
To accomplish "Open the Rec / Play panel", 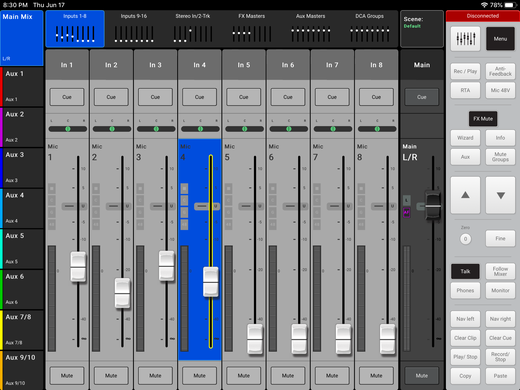I will tap(465, 71).
